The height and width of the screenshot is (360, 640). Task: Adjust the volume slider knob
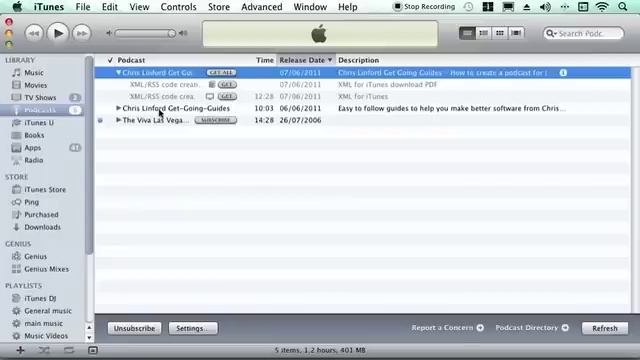pos(171,33)
